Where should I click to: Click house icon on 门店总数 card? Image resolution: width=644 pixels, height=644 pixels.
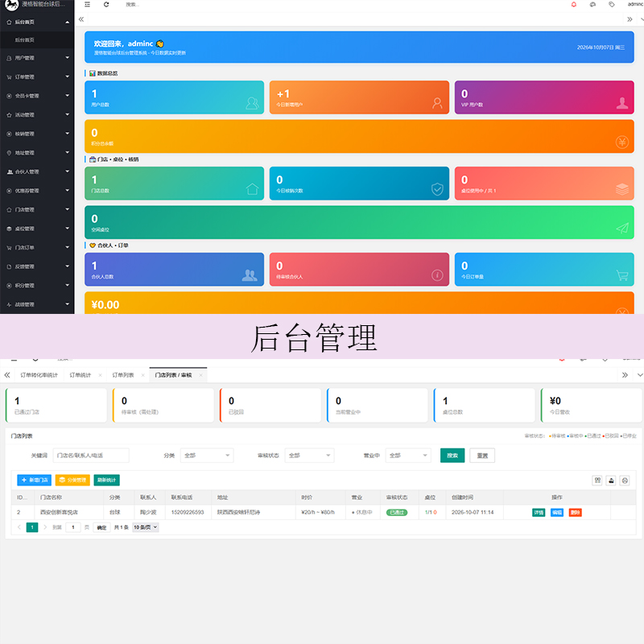click(x=252, y=189)
